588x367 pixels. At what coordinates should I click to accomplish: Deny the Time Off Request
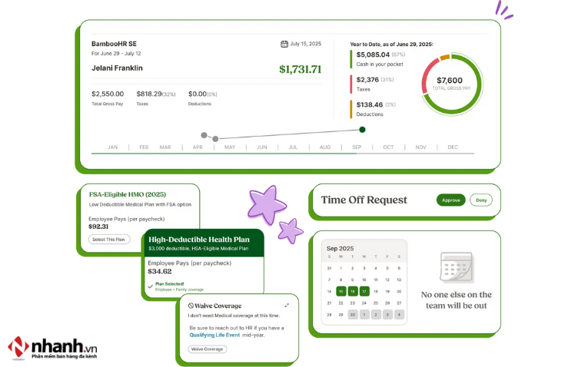481,200
